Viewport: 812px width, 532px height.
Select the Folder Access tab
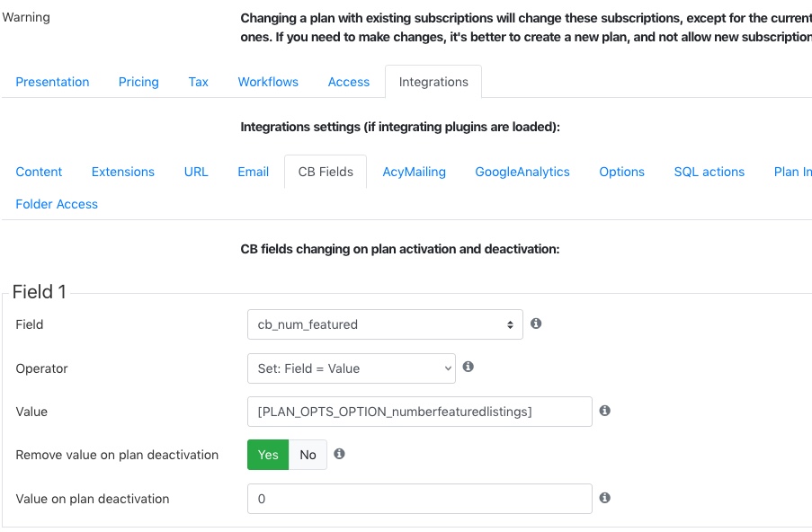57,204
